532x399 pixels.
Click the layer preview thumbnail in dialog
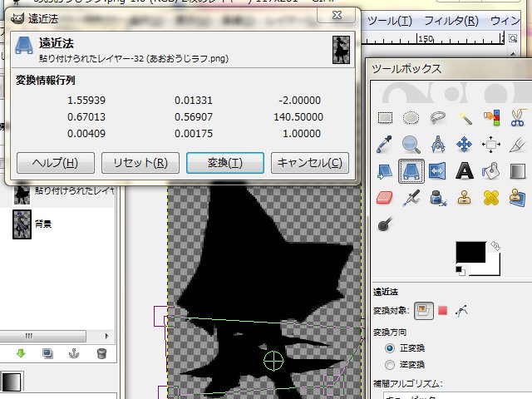(341, 50)
